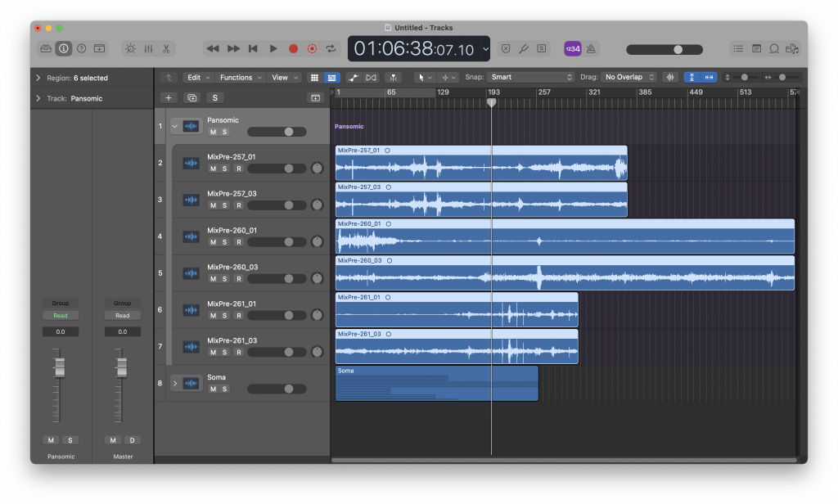Open the Mixer faders icon
838x504 pixels.
(149, 48)
